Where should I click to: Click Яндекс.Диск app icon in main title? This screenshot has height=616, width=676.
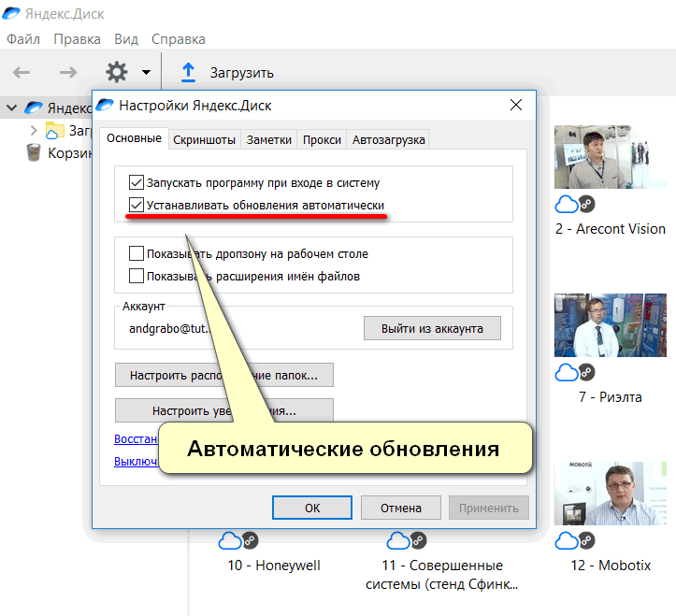click(11, 13)
